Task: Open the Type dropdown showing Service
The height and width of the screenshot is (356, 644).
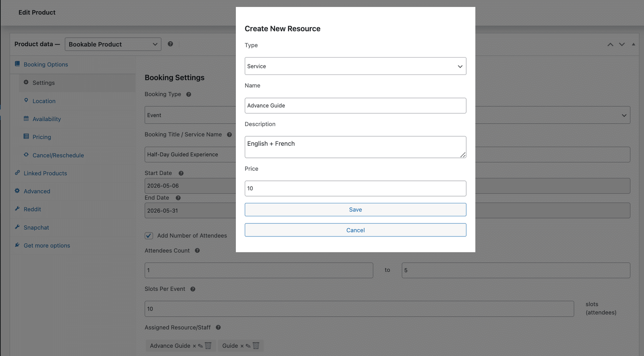Action: click(355, 66)
